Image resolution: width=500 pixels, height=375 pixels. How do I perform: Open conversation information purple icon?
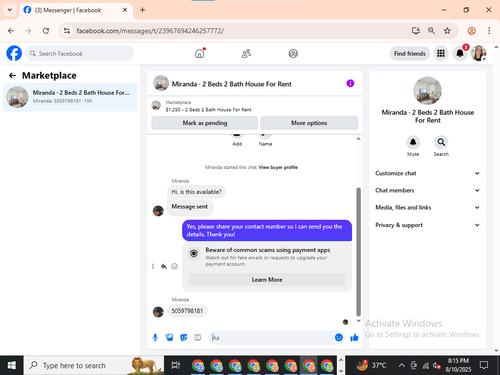pyautogui.click(x=350, y=83)
